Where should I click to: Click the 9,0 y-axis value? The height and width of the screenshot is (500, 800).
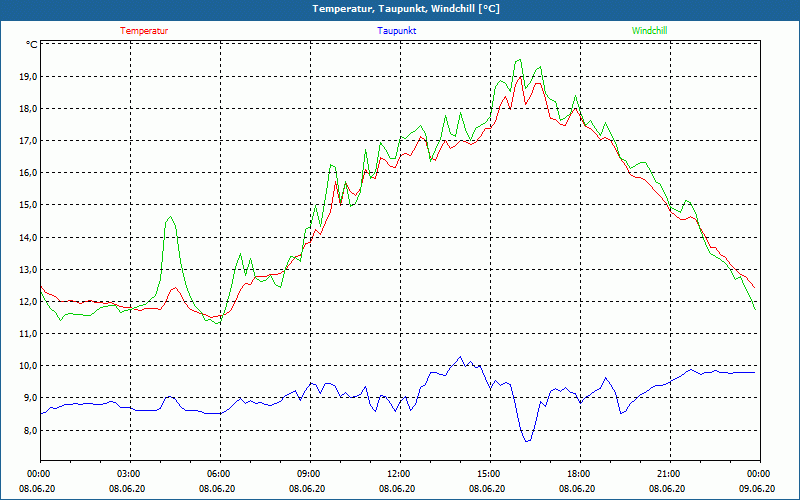(x=31, y=398)
